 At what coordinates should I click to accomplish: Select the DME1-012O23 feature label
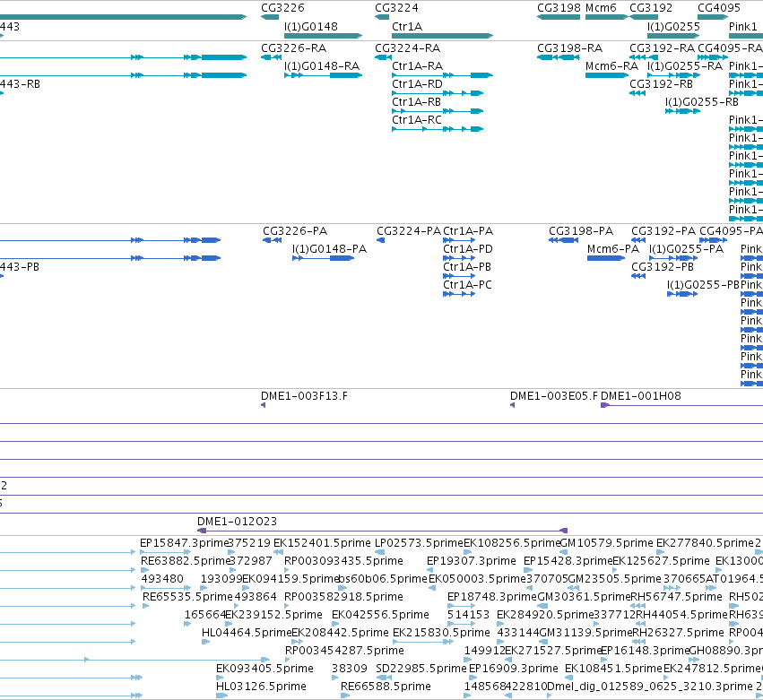237,522
